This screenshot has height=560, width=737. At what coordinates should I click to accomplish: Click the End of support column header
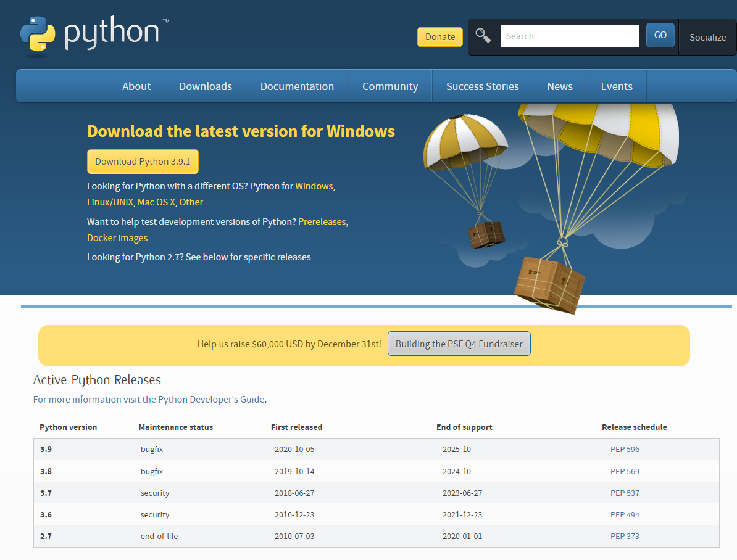pos(464,427)
